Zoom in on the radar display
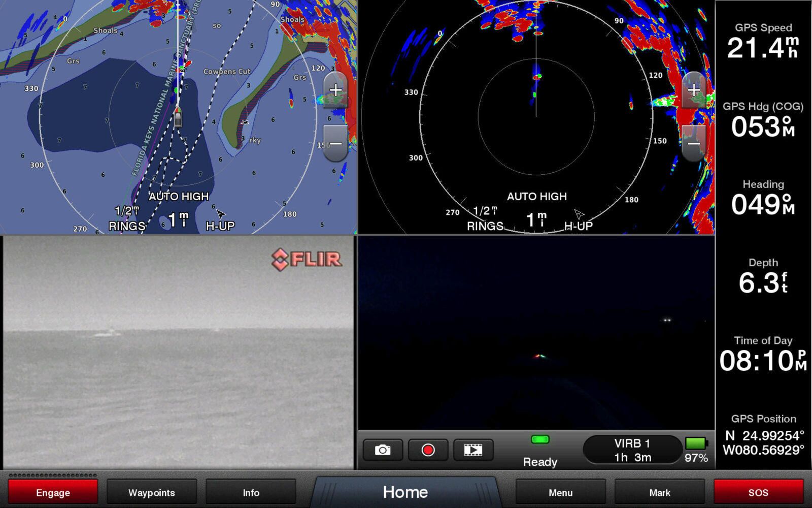Viewport: 812px width, 508px height. point(693,90)
